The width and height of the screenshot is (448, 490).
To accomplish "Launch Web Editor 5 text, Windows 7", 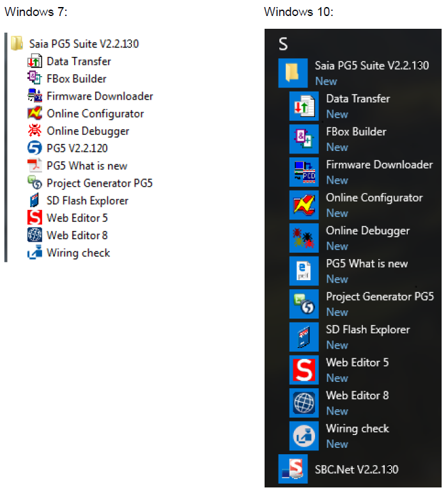I will (x=77, y=218).
